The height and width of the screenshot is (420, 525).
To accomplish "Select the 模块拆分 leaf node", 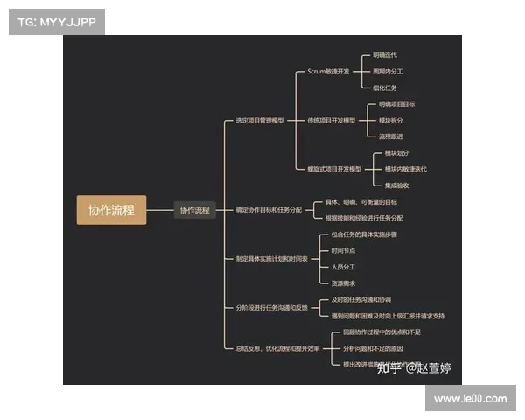I will (391, 120).
